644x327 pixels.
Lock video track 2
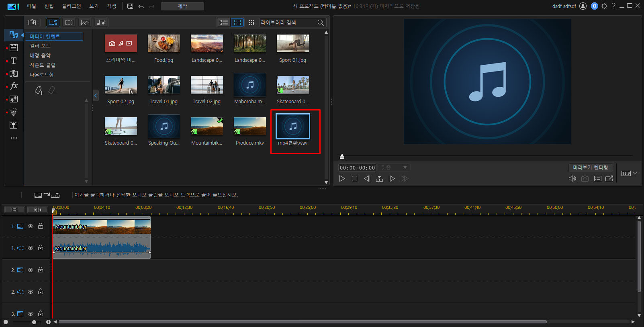click(41, 270)
